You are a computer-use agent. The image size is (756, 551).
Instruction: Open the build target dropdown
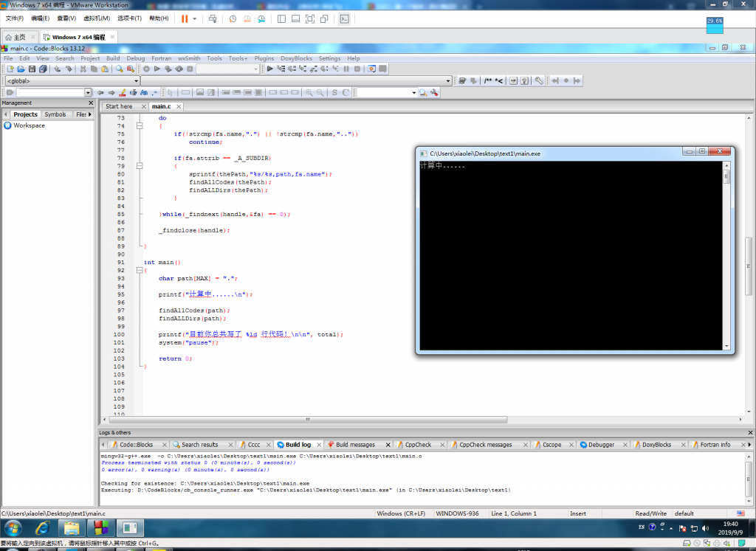pyautogui.click(x=256, y=69)
